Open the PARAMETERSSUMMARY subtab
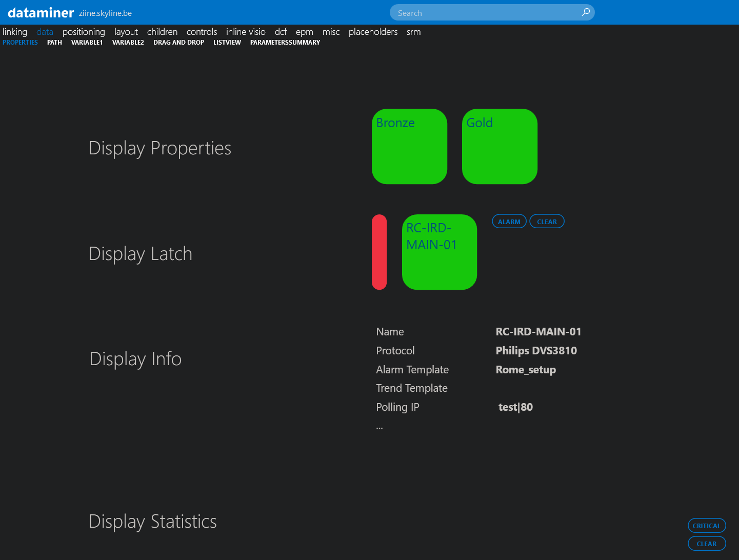This screenshot has height=560, width=739. tap(285, 43)
